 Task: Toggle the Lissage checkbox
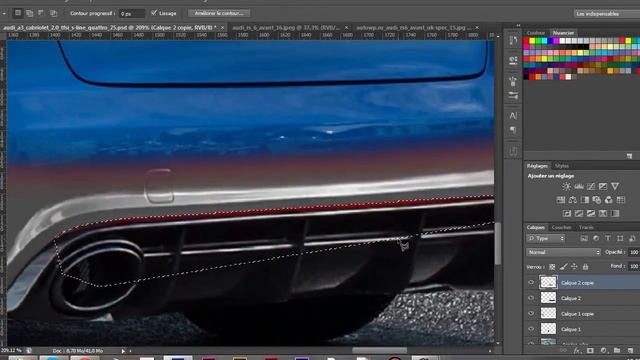tap(154, 13)
